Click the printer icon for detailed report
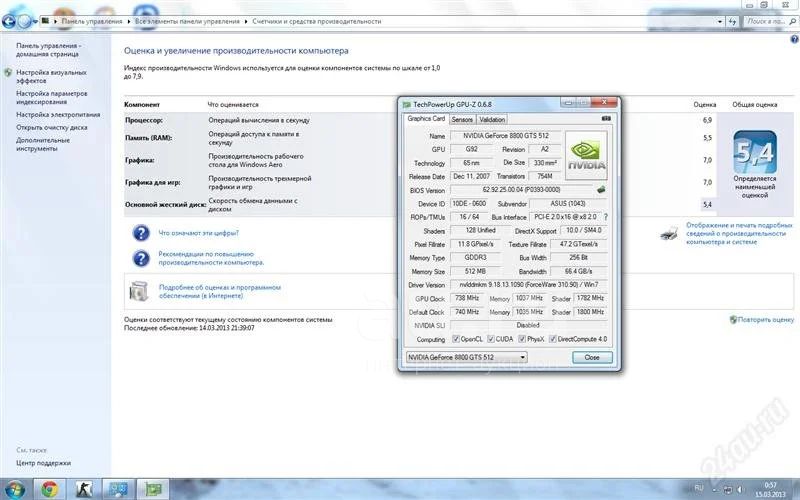The width and height of the screenshot is (800, 500). click(x=669, y=234)
